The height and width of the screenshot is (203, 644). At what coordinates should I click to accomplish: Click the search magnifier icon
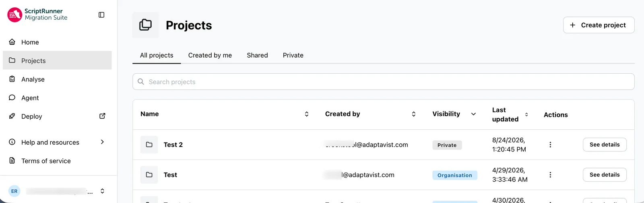click(141, 82)
